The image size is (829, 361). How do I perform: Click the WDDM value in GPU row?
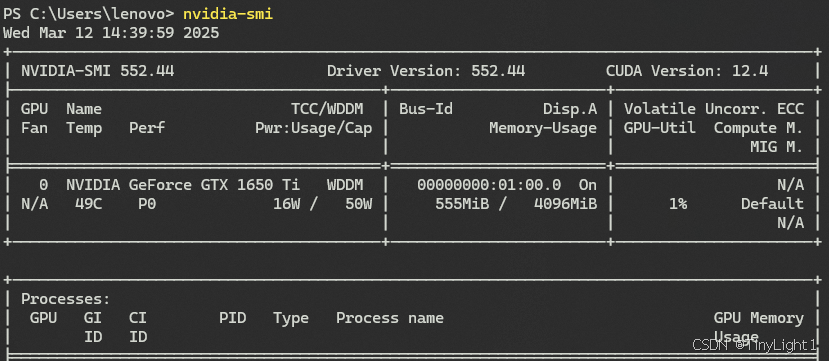coord(345,185)
